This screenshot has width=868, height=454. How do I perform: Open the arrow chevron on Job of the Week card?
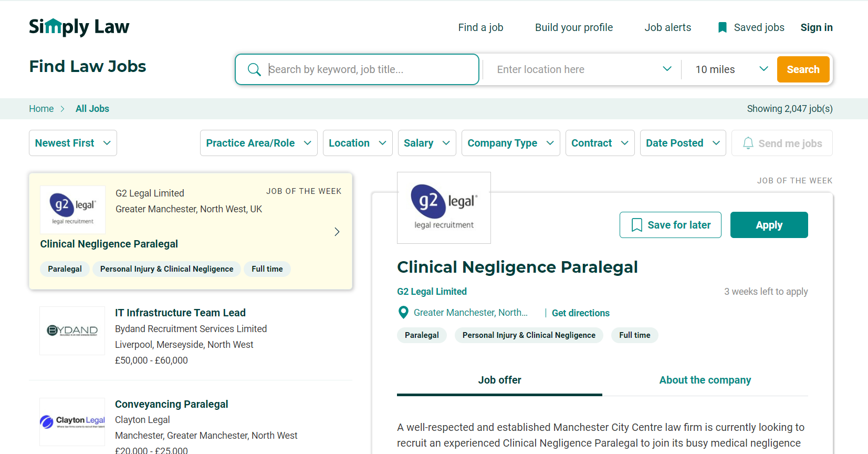337,232
